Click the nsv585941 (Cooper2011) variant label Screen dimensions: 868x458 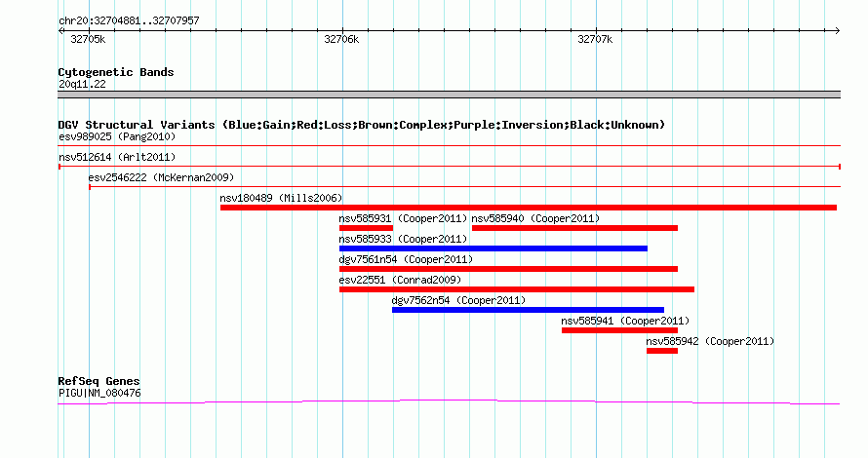625,321
